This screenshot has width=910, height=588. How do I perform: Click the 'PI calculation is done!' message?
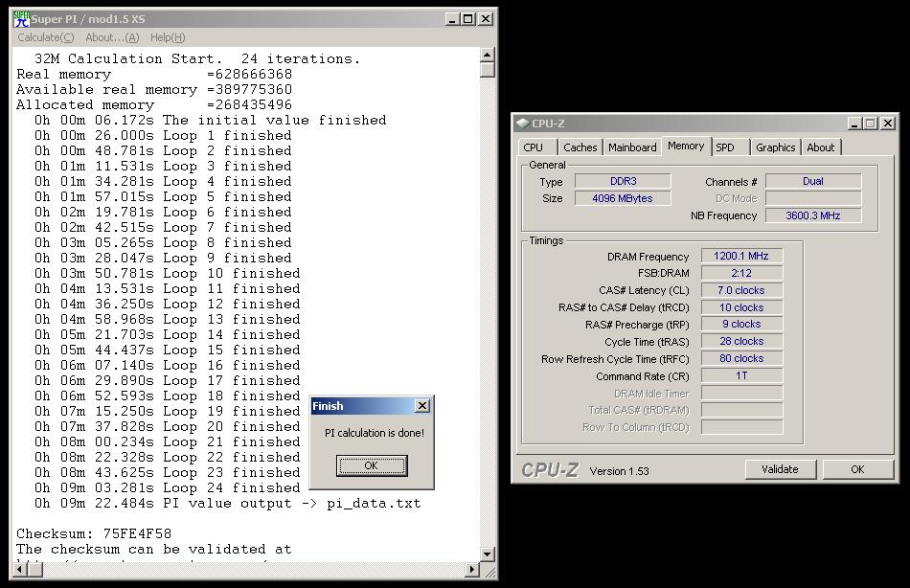coord(375,433)
